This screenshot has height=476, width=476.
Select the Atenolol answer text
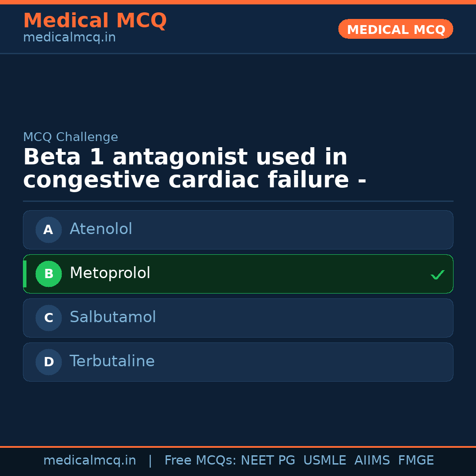click(x=101, y=229)
